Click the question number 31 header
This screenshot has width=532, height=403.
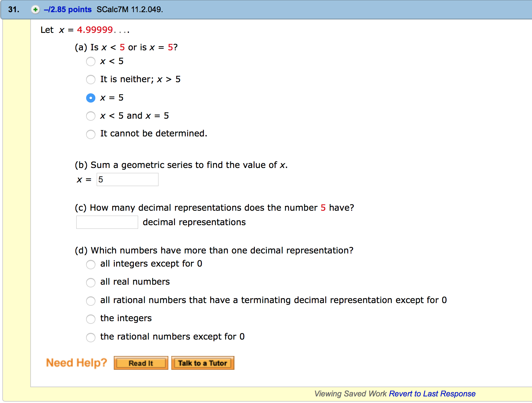(13, 10)
